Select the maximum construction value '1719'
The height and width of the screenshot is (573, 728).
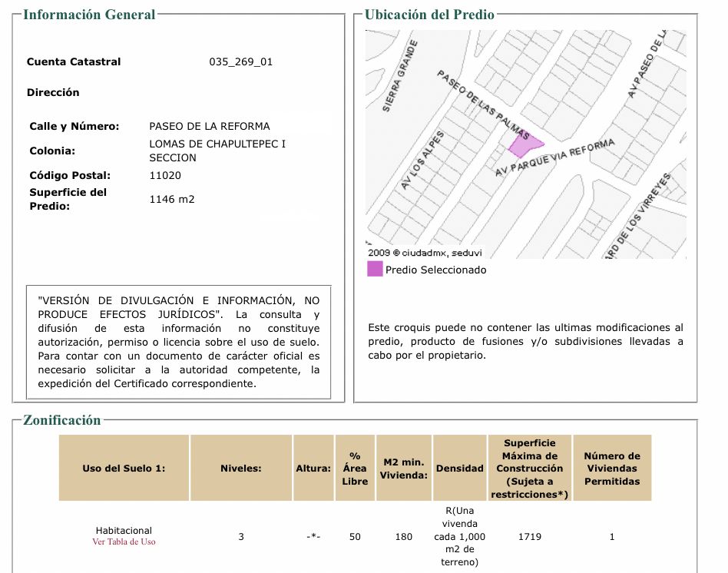pos(530,537)
